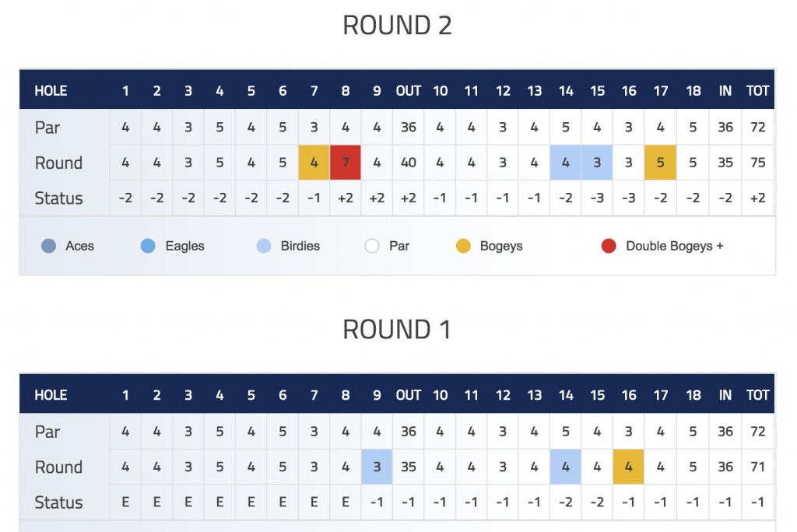Click the ROUND 1 heading
The image size is (797, 532).
[x=396, y=329]
